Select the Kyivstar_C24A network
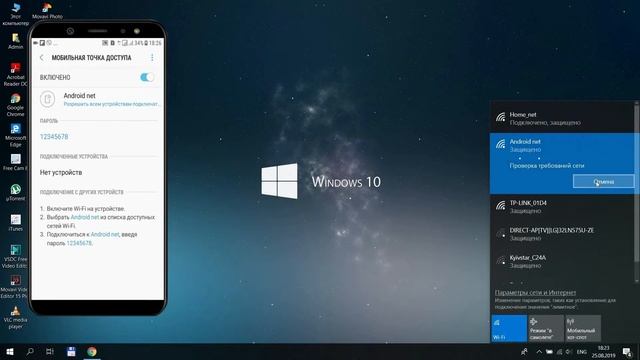Image resolution: width=640 pixels, height=360 pixels. click(562, 261)
